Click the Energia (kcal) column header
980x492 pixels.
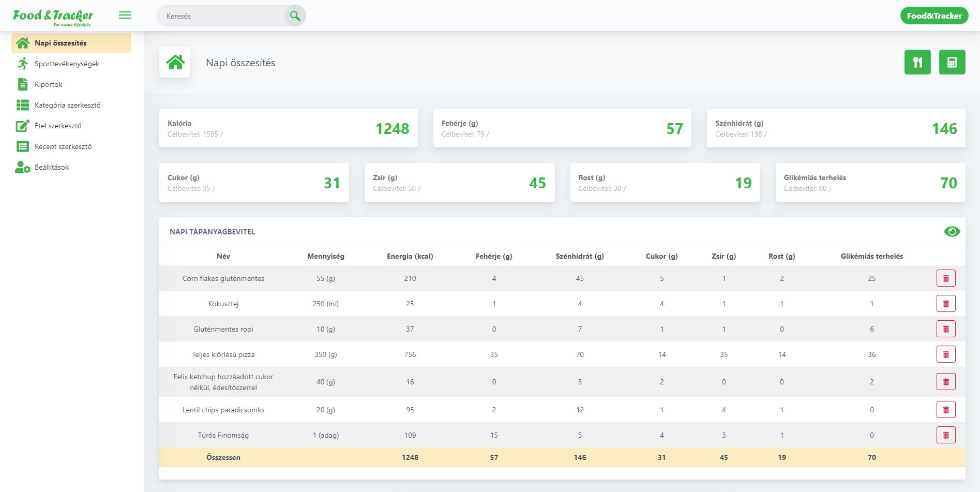click(x=410, y=256)
